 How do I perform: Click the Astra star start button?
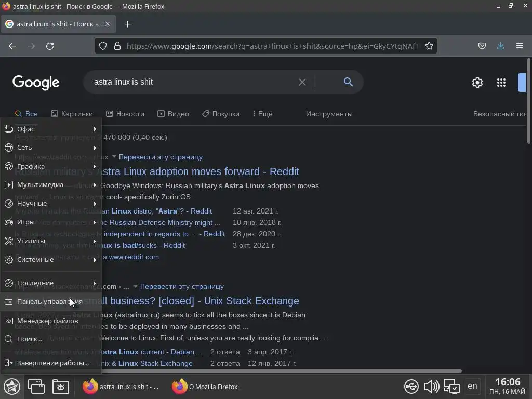[x=12, y=387]
